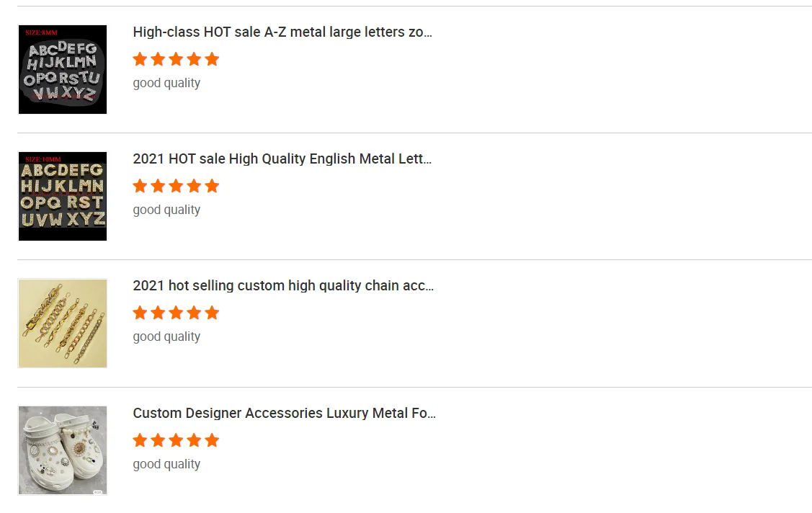This screenshot has height=513, width=812.
Task: Open 'Custom Designer Accessories Luxury Metal' title
Action: (x=284, y=413)
